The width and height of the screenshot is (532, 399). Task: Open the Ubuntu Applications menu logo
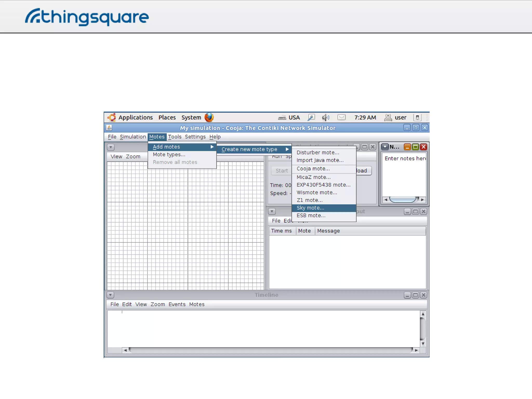pos(112,117)
